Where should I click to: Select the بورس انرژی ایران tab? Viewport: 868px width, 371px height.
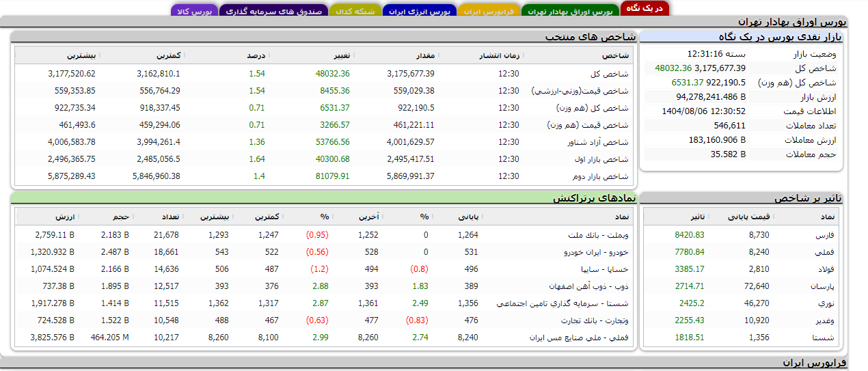coord(420,12)
